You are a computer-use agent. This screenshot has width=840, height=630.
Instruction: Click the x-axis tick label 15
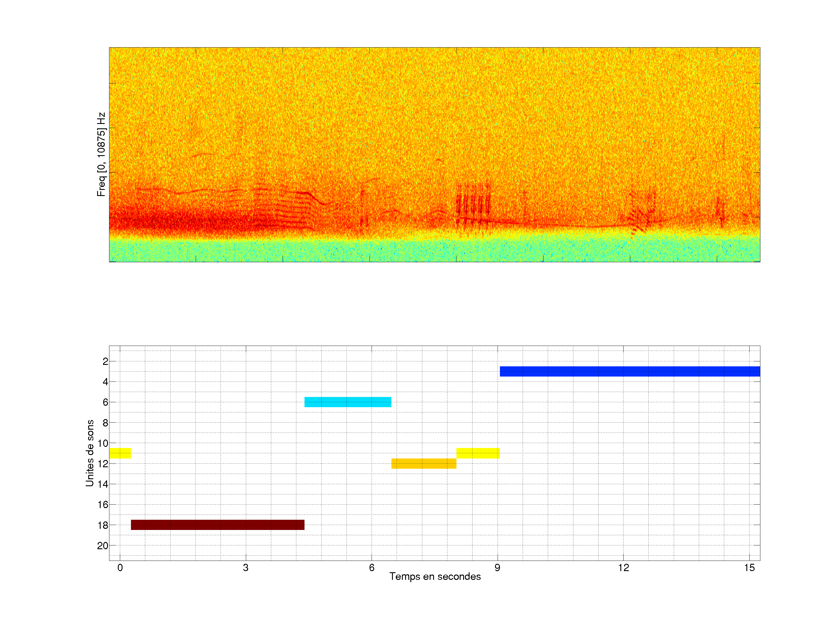coord(749,568)
